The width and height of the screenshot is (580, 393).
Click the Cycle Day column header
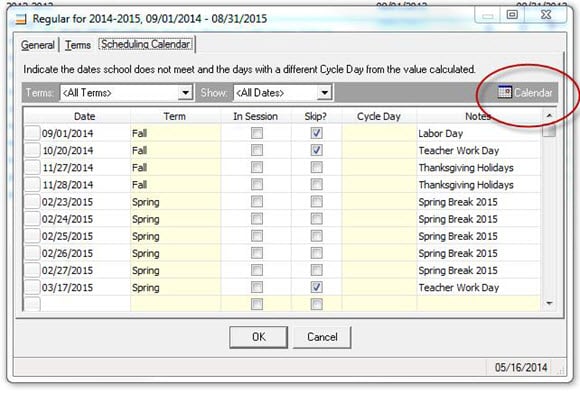click(x=379, y=116)
